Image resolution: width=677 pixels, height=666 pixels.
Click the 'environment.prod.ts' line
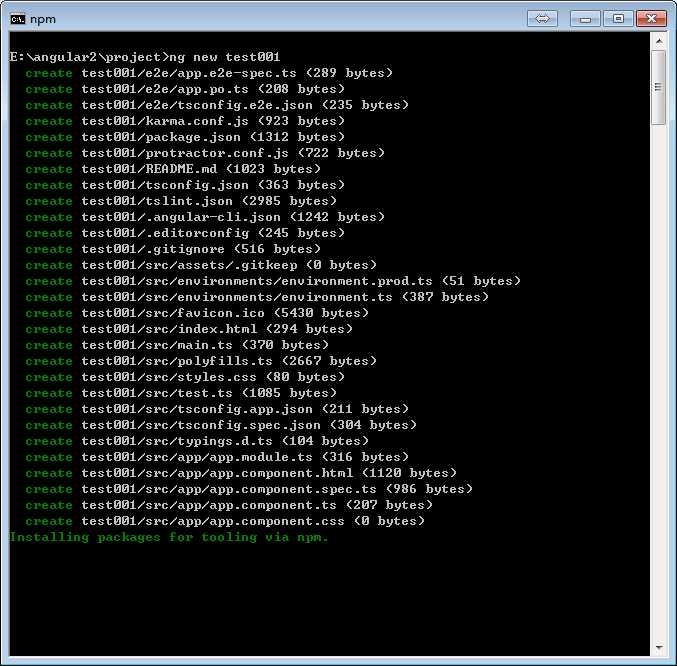(x=273, y=281)
